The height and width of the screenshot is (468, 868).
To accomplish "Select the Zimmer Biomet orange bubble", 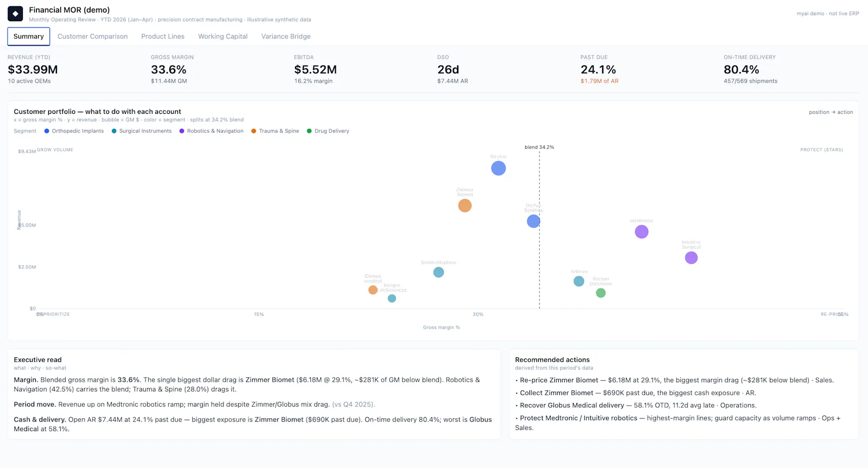I will pyautogui.click(x=465, y=206).
